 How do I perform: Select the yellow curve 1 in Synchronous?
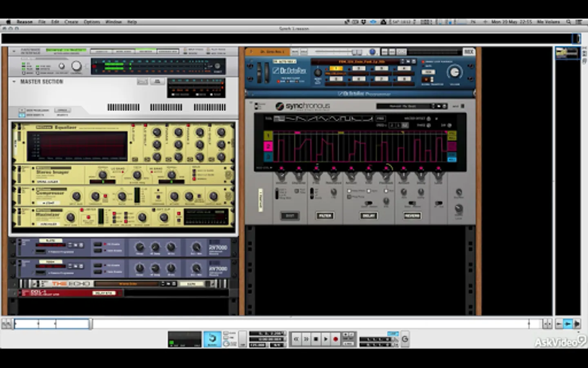tap(268, 136)
